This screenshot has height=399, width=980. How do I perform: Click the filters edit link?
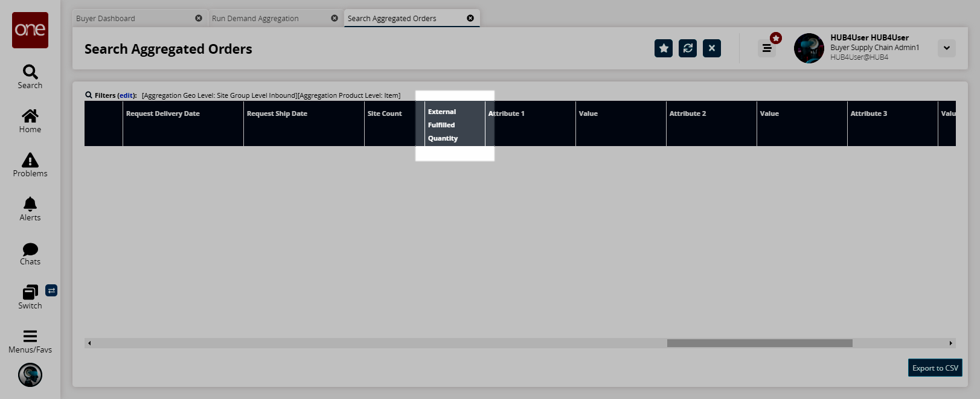pyautogui.click(x=126, y=95)
